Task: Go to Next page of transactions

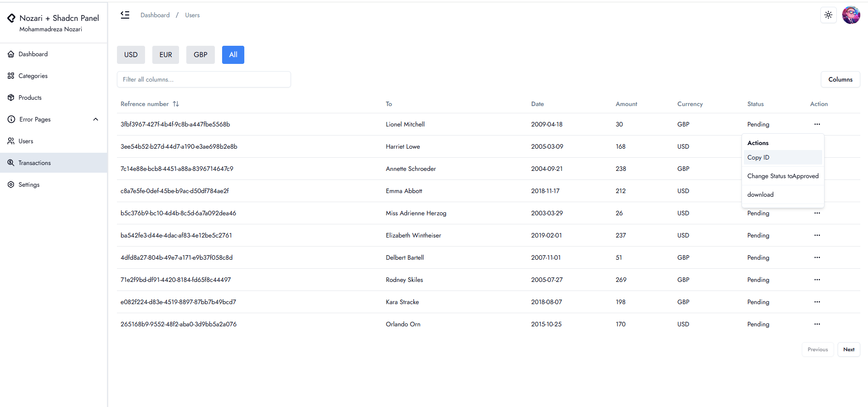Action: coord(849,349)
